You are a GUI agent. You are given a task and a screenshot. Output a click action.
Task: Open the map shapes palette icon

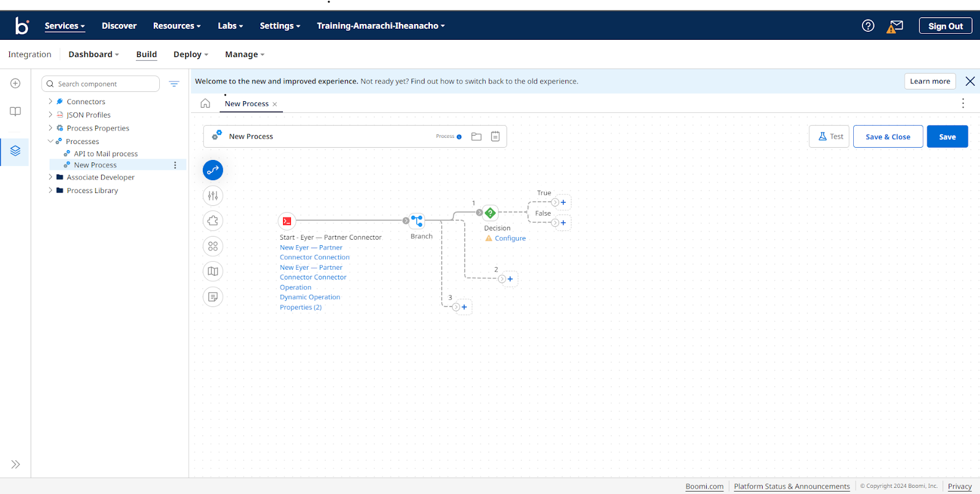coord(213,272)
